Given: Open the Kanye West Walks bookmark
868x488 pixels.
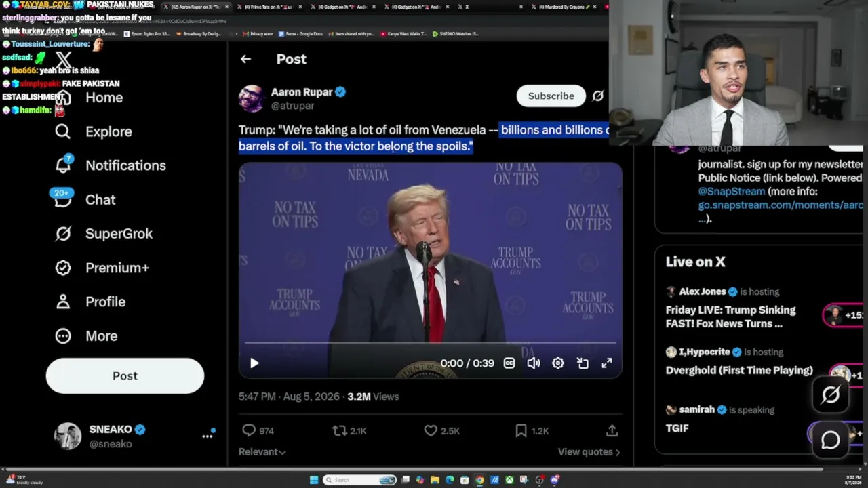Looking at the screenshot, I should [403, 34].
